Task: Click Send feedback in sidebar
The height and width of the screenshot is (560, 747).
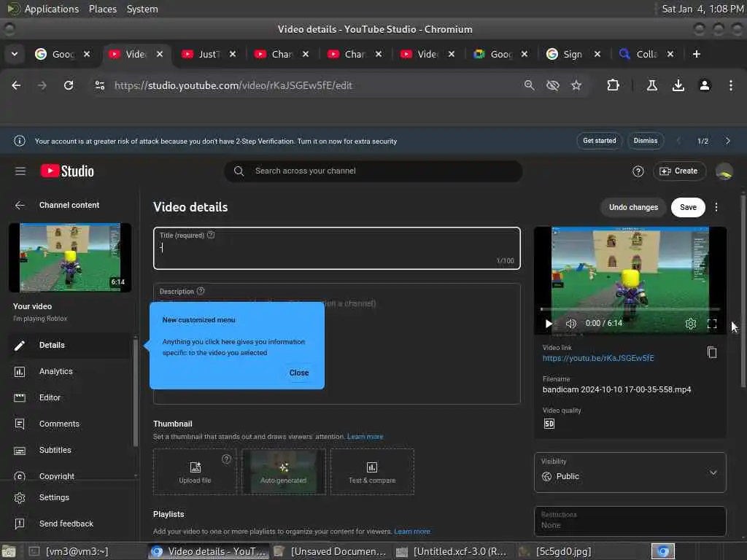Action: [69, 524]
